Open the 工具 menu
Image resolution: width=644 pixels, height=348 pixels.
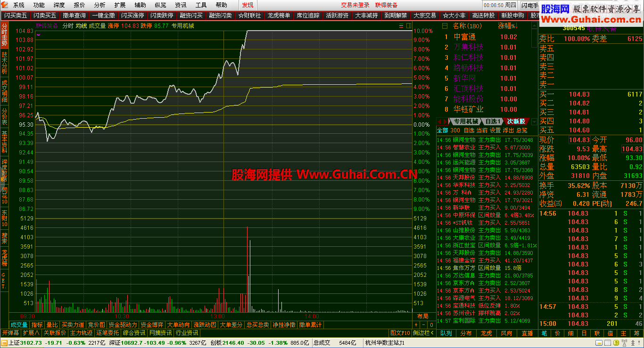point(201,5)
